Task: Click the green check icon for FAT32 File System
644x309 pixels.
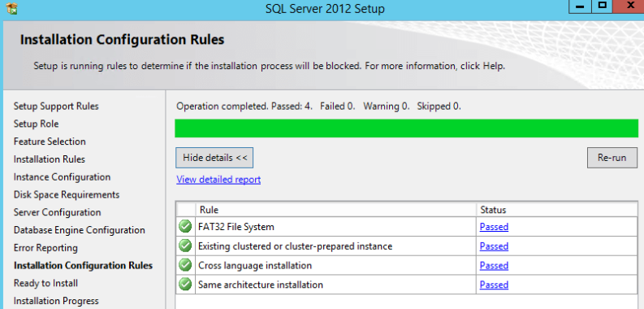Action: pos(185,226)
